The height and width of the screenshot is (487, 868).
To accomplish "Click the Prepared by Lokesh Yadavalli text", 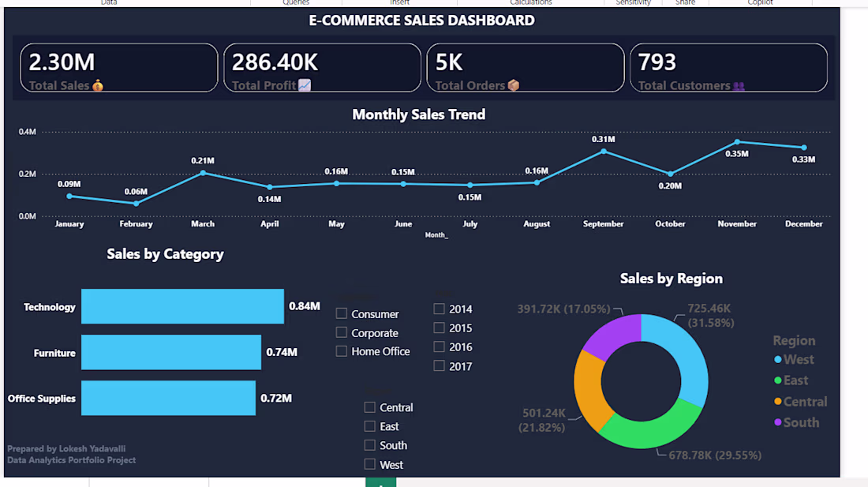I will click(66, 449).
